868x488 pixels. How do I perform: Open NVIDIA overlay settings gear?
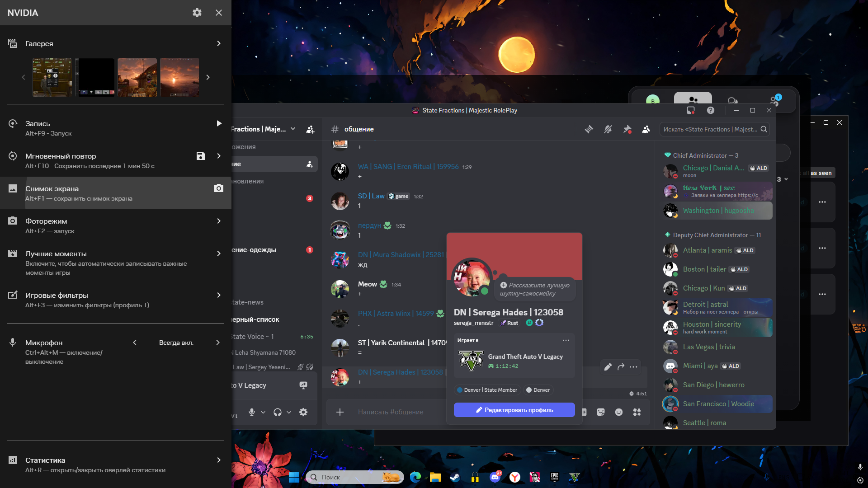pyautogui.click(x=197, y=13)
